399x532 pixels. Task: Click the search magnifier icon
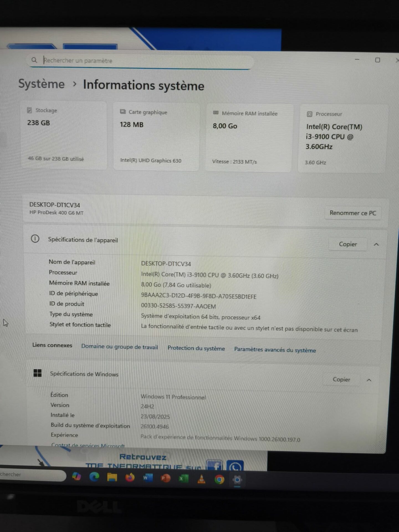34,60
